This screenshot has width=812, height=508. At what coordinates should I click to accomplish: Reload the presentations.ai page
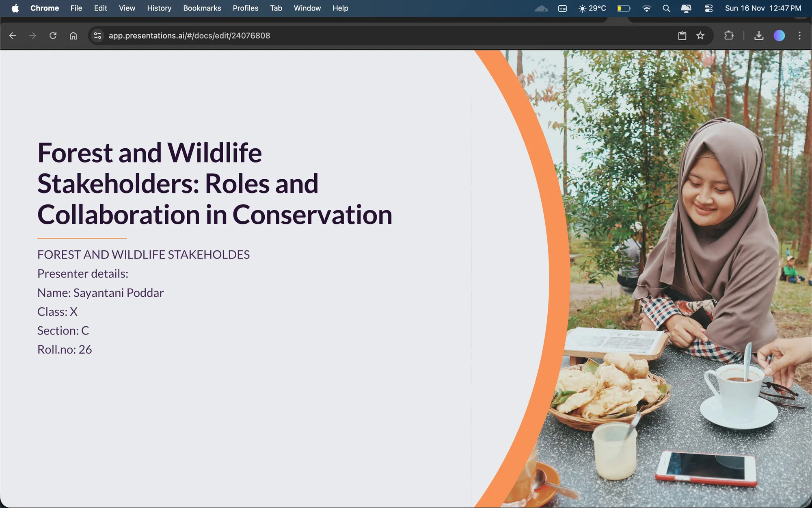pos(53,36)
